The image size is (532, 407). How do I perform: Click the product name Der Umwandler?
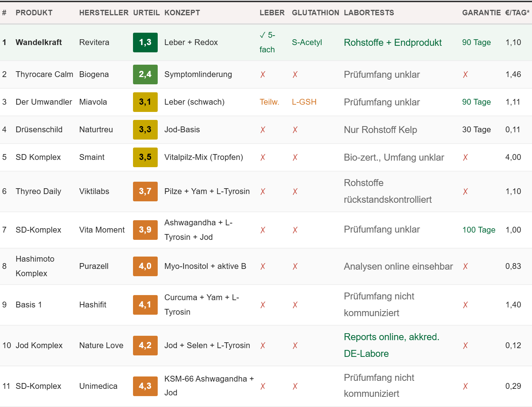[44, 102]
